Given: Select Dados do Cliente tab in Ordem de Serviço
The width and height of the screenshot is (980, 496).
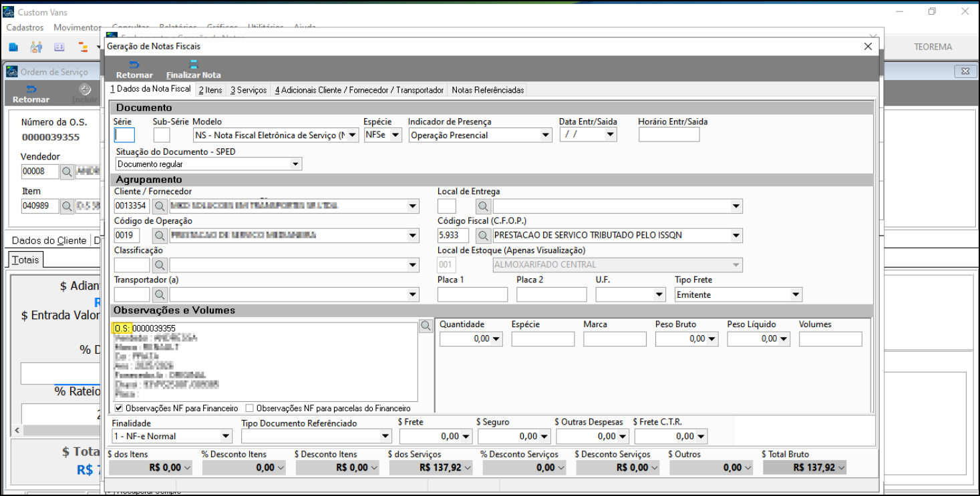Looking at the screenshot, I should click(49, 240).
